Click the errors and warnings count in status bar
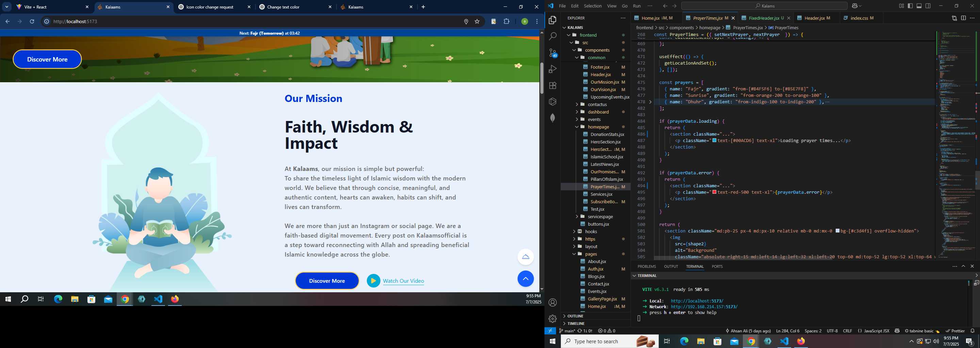The height and width of the screenshot is (348, 980). (606, 331)
